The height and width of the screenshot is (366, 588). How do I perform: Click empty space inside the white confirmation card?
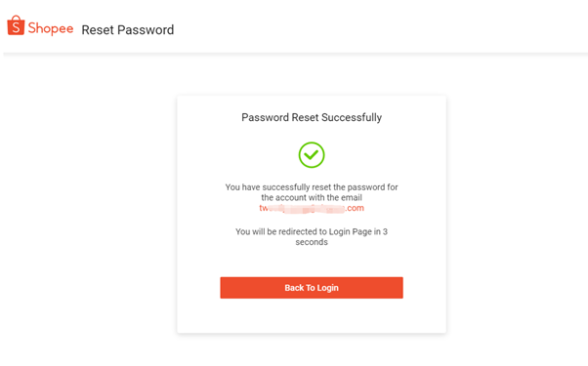[x=312, y=316]
